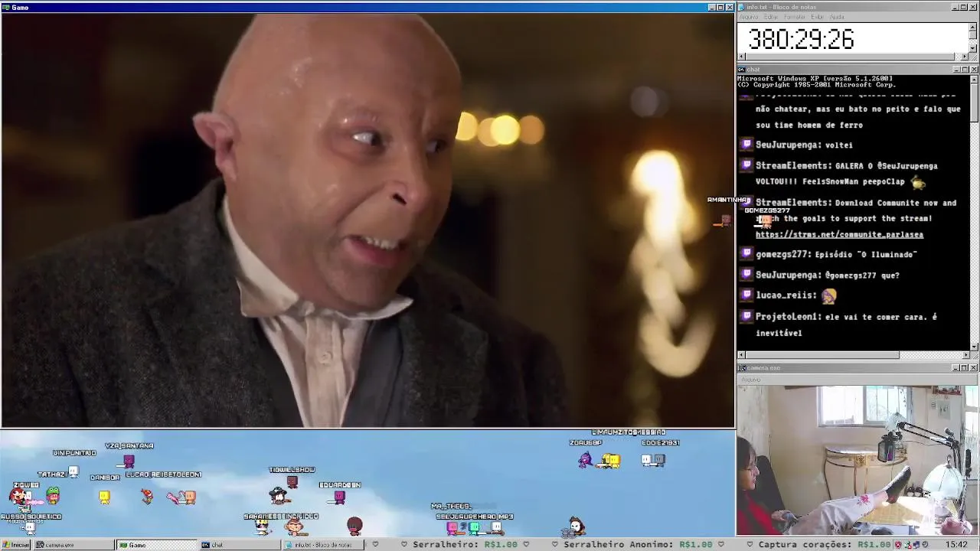The image size is (980, 551).
Task: Click the Notepad document icon in title bar
Action: (x=742, y=7)
